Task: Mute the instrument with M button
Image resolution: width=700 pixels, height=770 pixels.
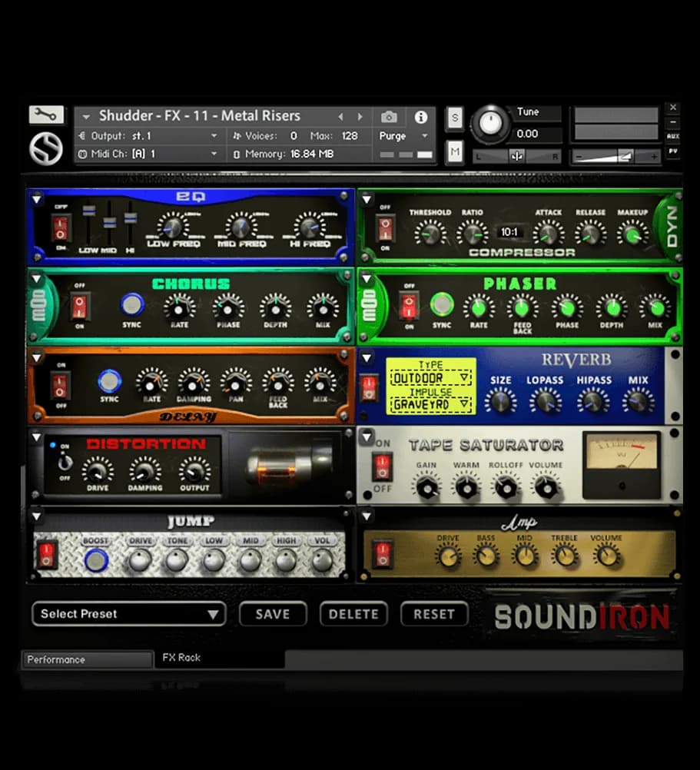Action: click(455, 152)
